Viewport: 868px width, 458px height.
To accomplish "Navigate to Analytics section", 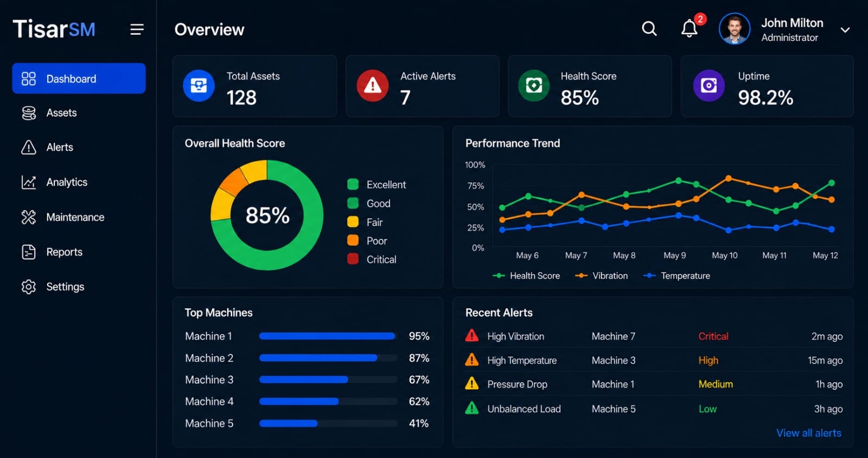I will pyautogui.click(x=67, y=182).
